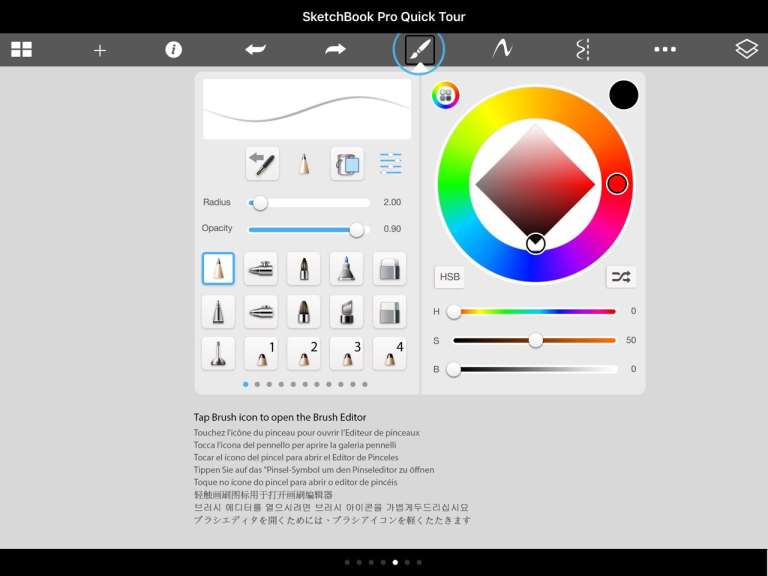Click the Opacity slider knob

coord(357,229)
